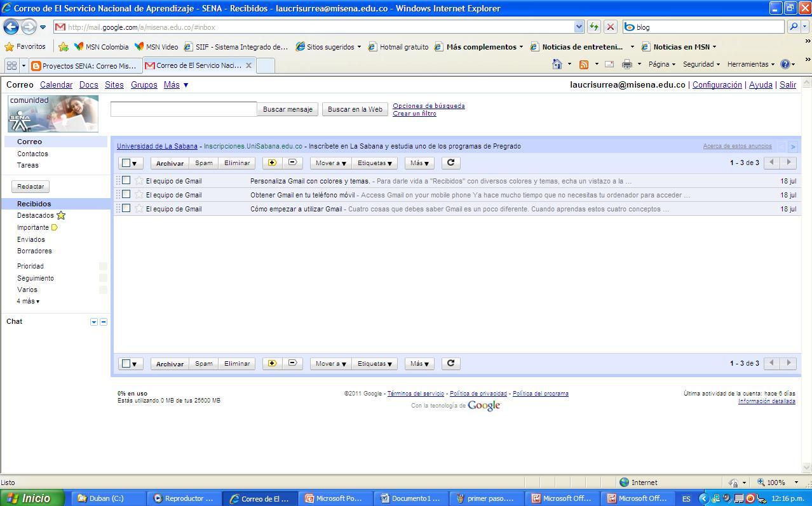Open the Herramientas menu in Internet Explorer
Image resolution: width=812 pixels, height=506 pixels.
[750, 64]
